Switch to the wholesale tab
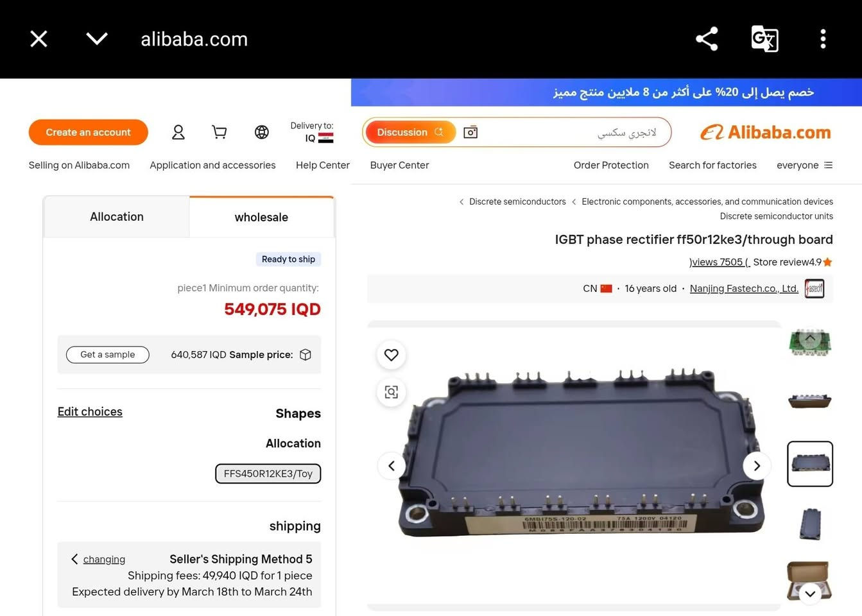The height and width of the screenshot is (616, 862). [261, 217]
